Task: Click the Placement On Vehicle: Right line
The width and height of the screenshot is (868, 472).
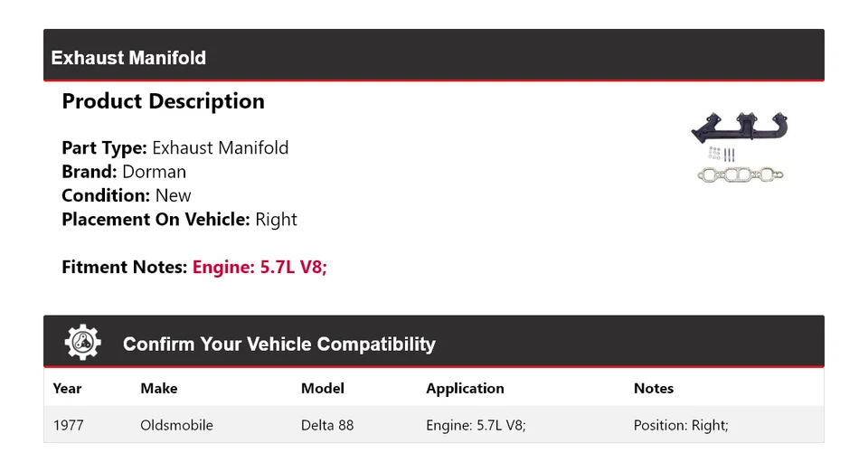Action: [179, 219]
